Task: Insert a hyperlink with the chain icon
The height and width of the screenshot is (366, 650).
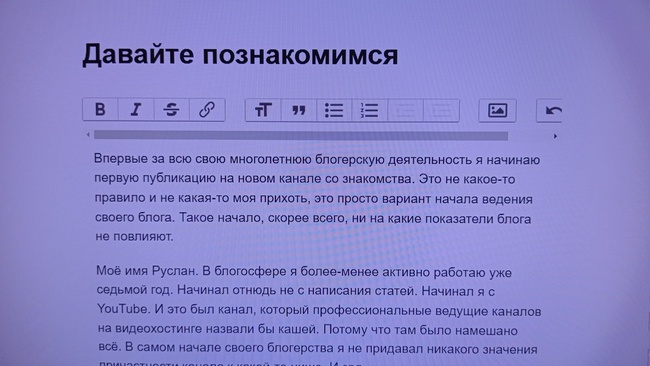Action: coord(207,110)
